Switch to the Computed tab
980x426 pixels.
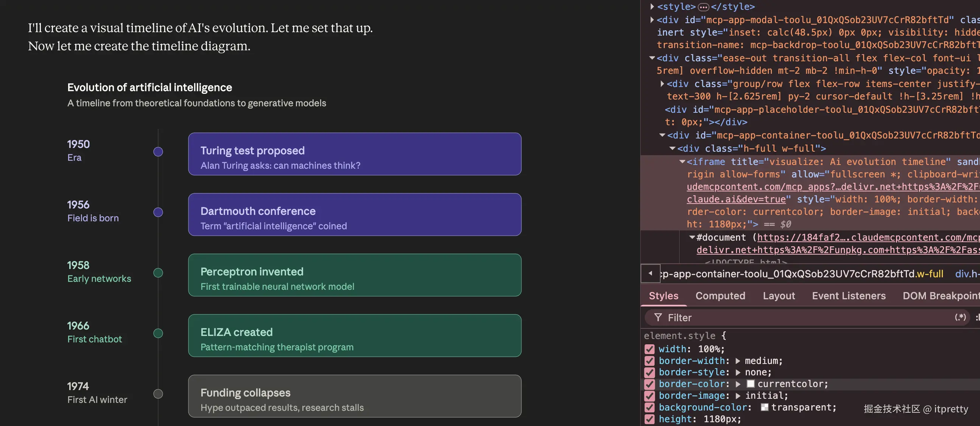(720, 295)
